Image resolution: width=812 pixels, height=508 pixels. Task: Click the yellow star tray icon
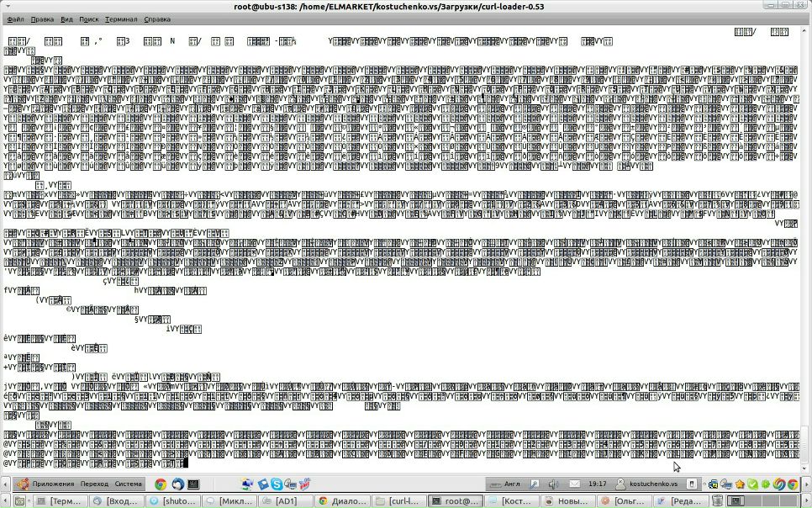(740, 484)
